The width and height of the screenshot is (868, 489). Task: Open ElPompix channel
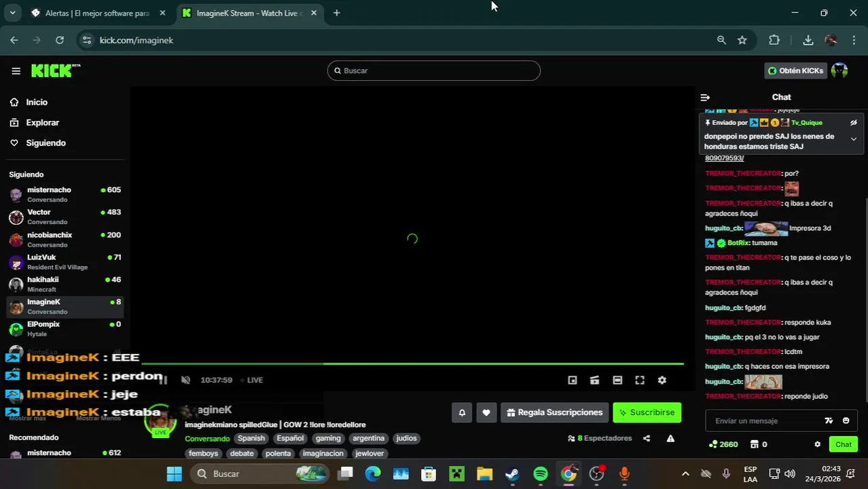point(65,329)
